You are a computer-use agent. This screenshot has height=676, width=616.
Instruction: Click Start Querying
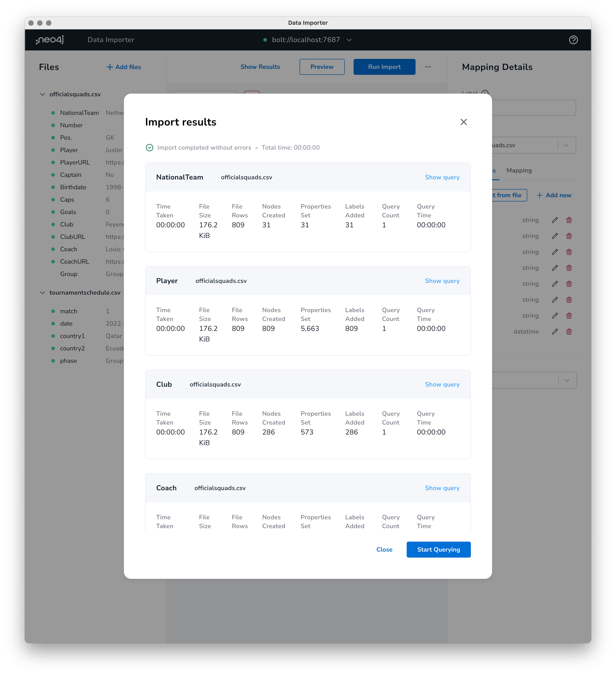[438, 550]
